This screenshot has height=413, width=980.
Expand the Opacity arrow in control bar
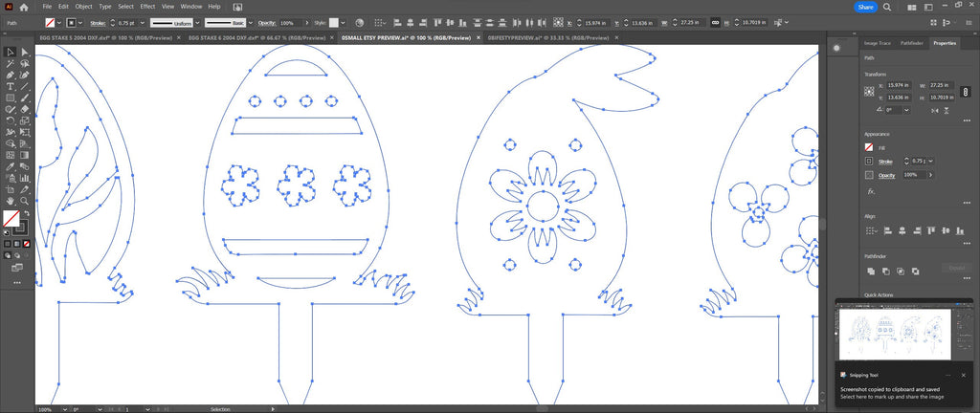(x=307, y=22)
